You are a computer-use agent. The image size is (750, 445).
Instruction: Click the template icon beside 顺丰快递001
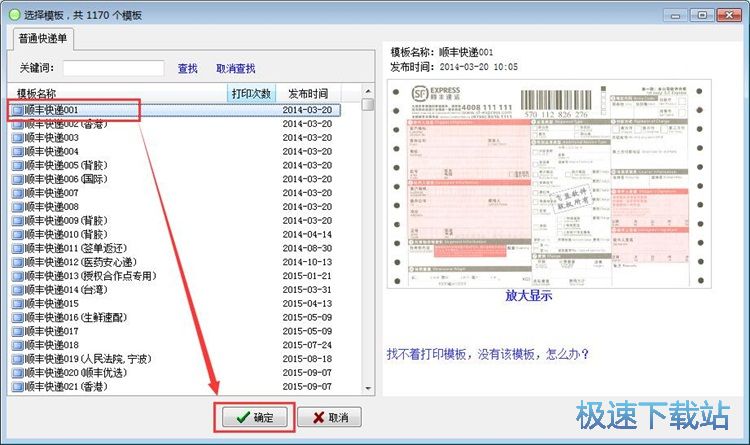point(18,110)
